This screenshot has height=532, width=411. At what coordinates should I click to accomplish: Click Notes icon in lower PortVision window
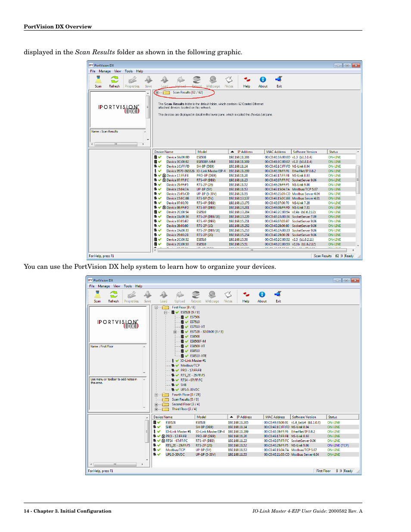(x=228, y=296)
